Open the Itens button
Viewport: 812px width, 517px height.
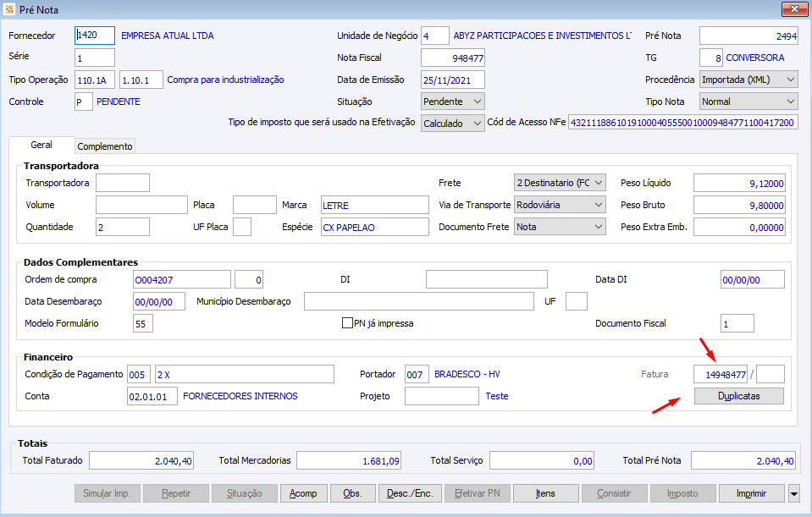[546, 493]
